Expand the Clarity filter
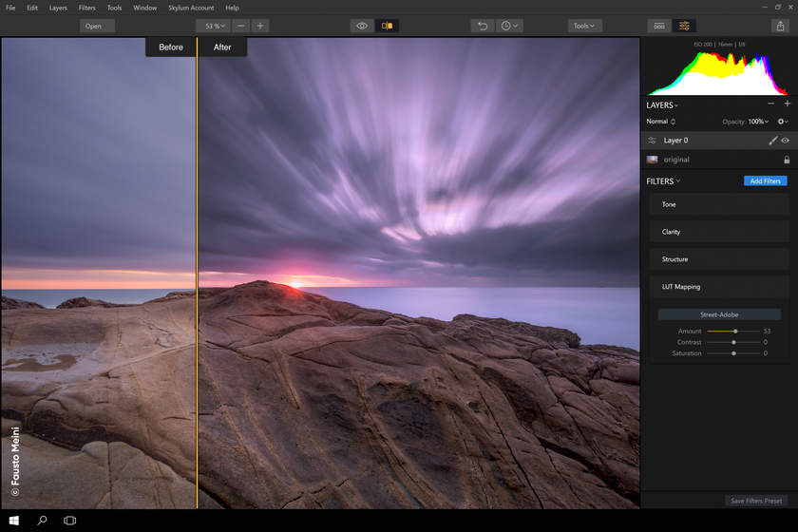Viewport: 798px width, 532px height. coord(719,232)
